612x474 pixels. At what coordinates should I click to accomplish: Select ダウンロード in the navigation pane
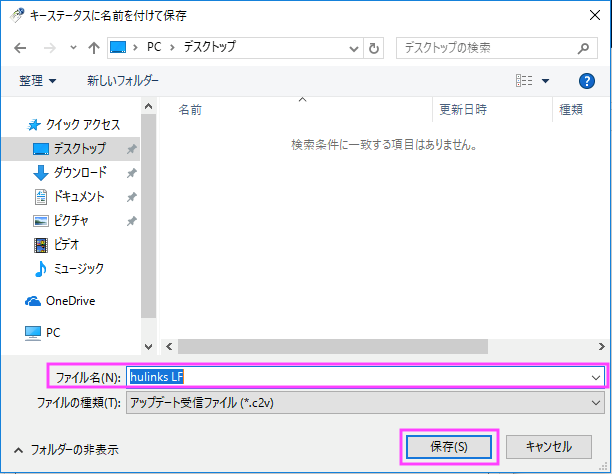(x=79, y=172)
